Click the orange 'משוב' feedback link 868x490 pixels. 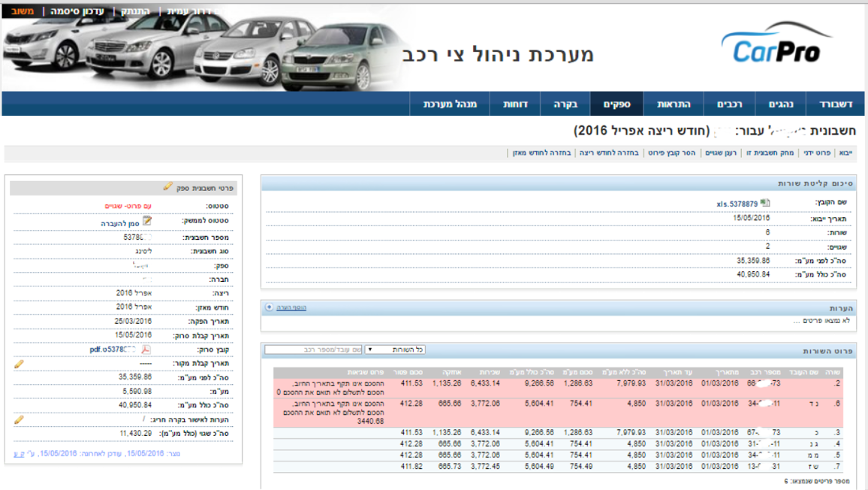coord(23,11)
